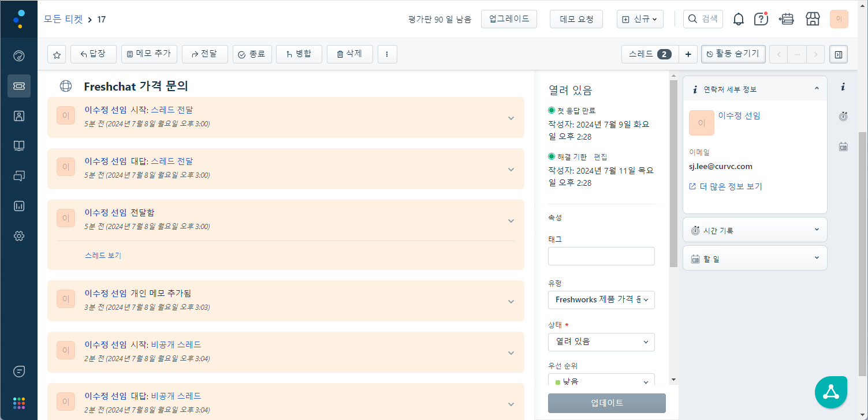Open the forums chat icon in sidebar
This screenshot has width=868, height=420.
(x=19, y=176)
